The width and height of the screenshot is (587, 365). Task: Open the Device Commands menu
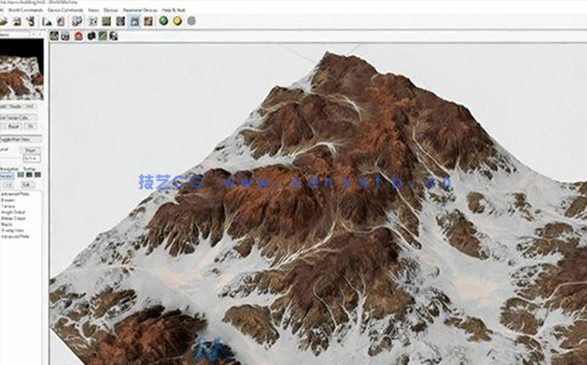(66, 10)
